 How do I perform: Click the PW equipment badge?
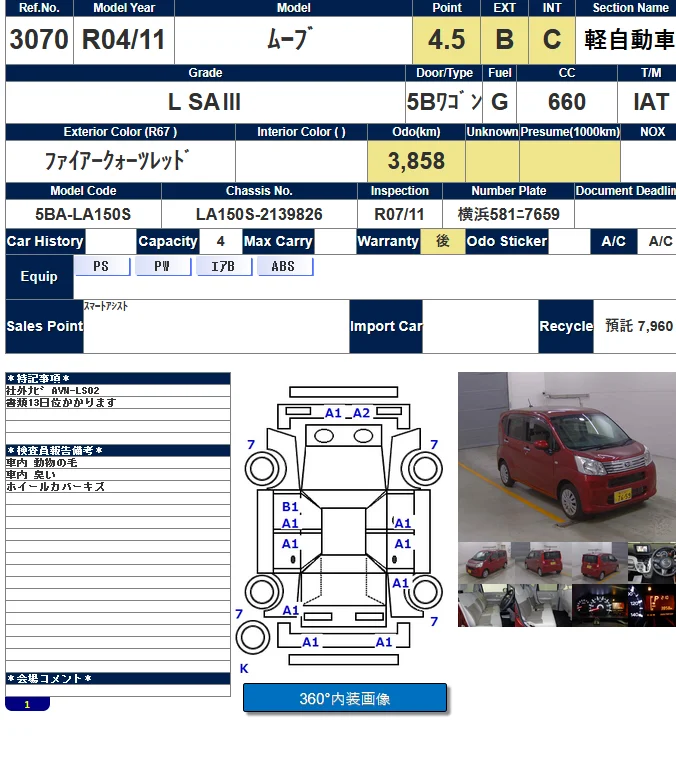164,267
